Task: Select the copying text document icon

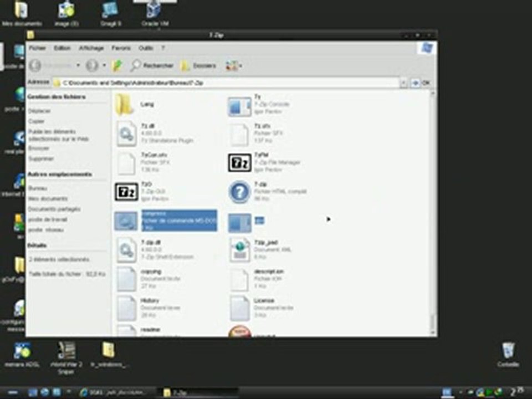Action: click(126, 279)
